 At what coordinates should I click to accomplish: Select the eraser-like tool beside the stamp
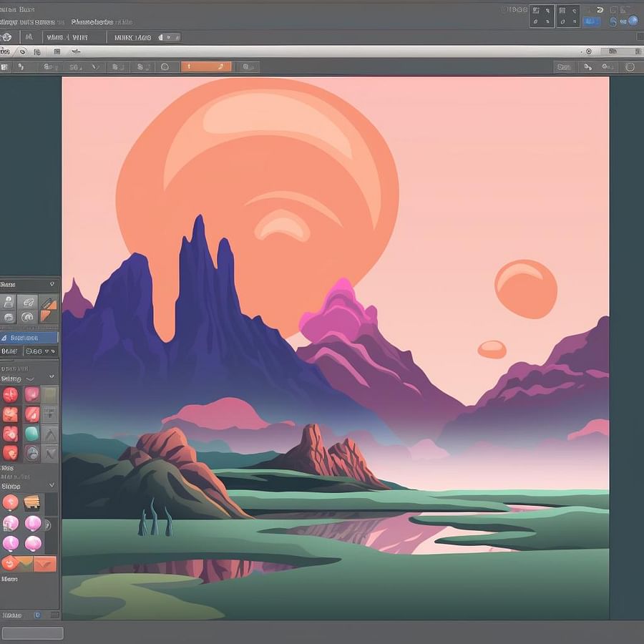point(28,302)
